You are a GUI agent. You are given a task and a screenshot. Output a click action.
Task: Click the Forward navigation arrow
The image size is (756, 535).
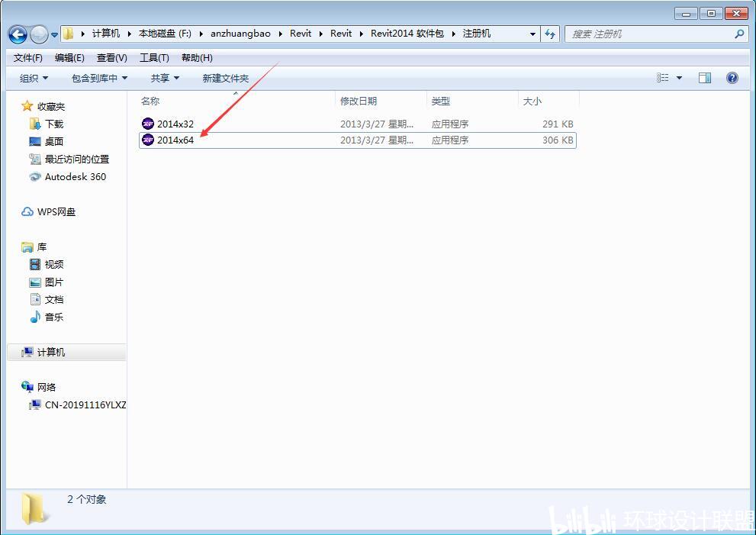39,34
